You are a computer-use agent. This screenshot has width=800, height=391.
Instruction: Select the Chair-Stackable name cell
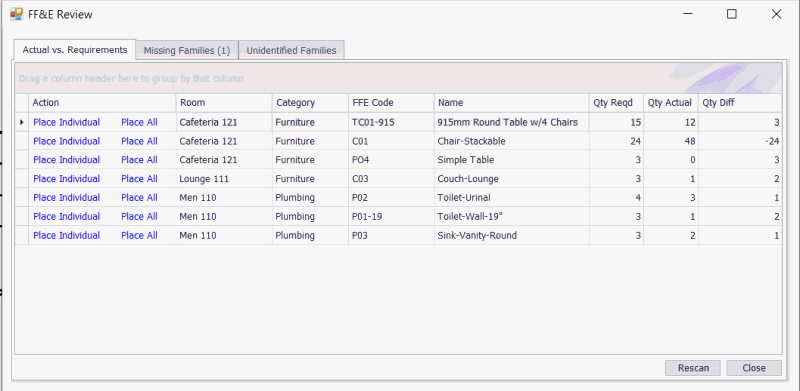point(512,141)
